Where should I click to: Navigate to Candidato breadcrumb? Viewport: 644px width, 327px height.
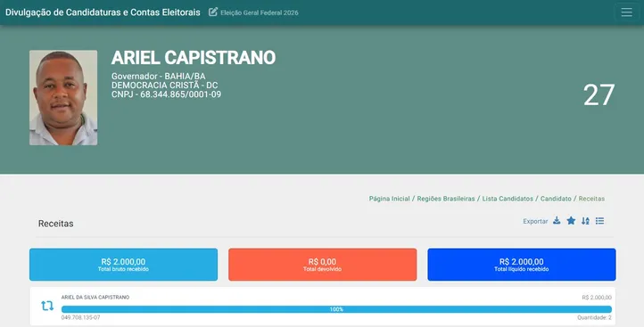click(x=556, y=199)
